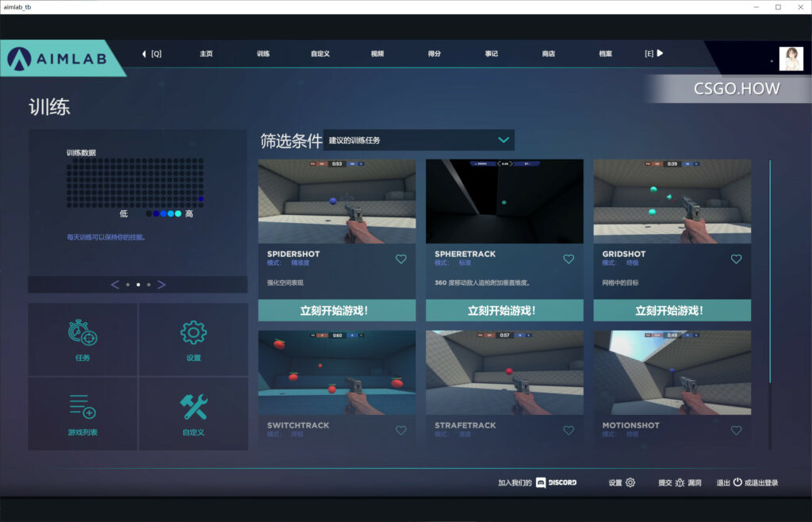Click the task list vertical scrollbar
Screen dimensions: 812x522
point(770,305)
